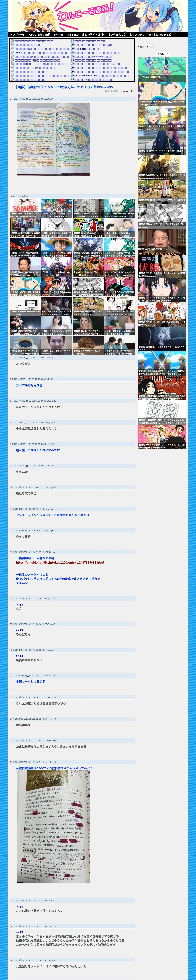The width and height of the screenshot is (196, 980).
Task: Open the まとめサイト速報+ nav item
Action: pos(93,35)
